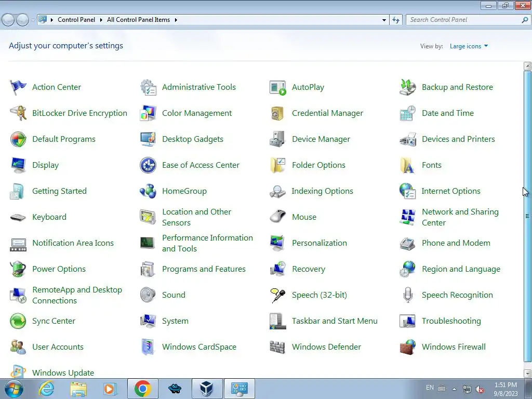Open the Date and Time icon
Viewport: 532px width, 399px height.
407,113
